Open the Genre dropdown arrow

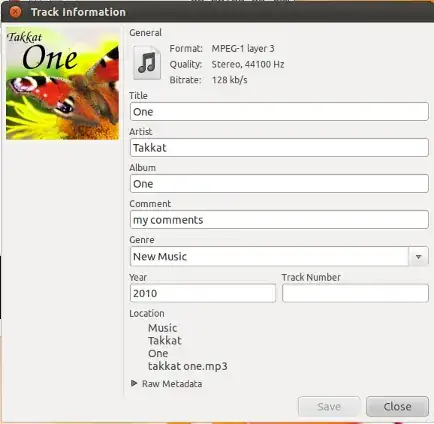[418, 256]
